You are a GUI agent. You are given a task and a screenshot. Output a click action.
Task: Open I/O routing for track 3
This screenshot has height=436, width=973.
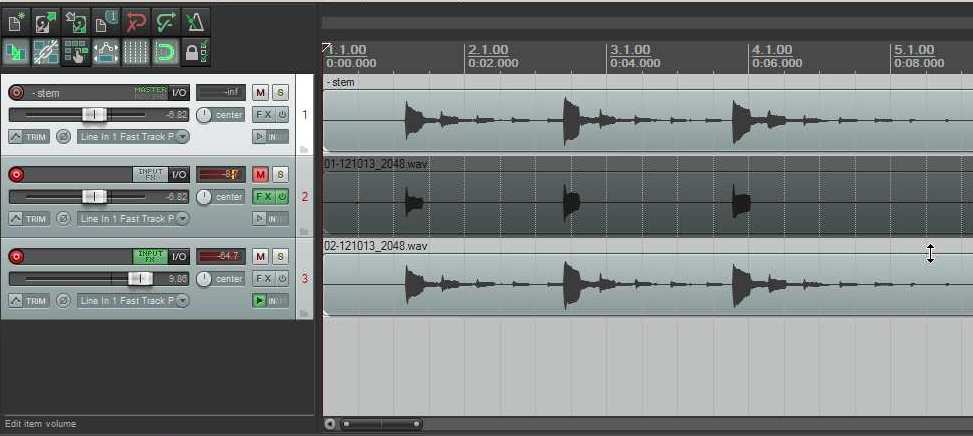[x=179, y=256]
